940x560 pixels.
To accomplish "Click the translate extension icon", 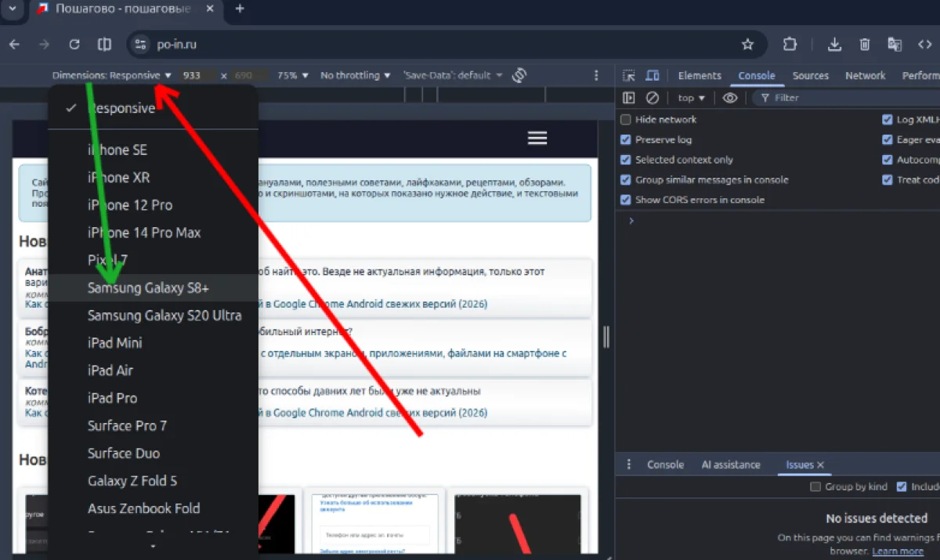I will tap(895, 45).
